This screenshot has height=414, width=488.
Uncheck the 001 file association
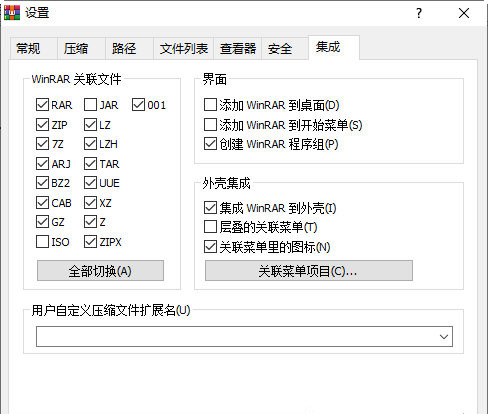click(138, 105)
